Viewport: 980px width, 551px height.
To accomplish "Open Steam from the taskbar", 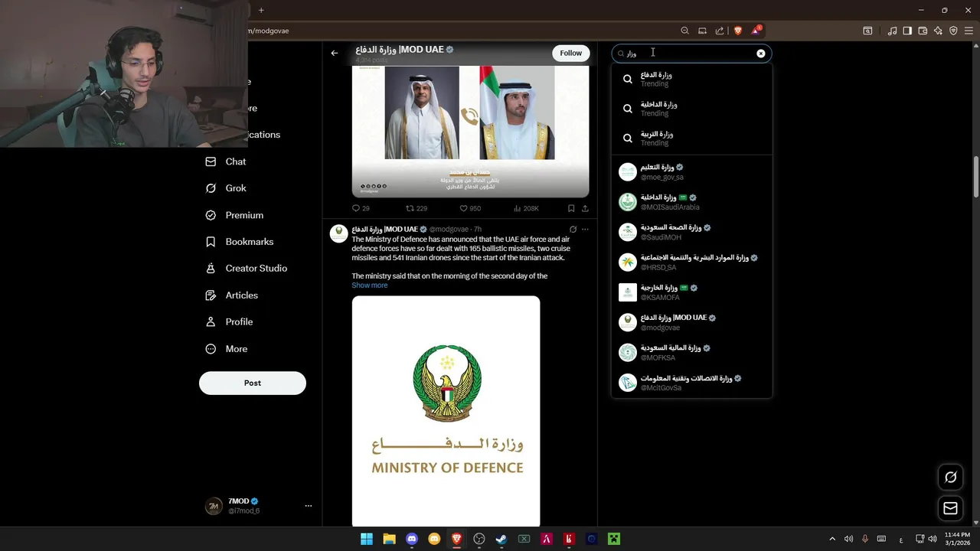I will 501,539.
